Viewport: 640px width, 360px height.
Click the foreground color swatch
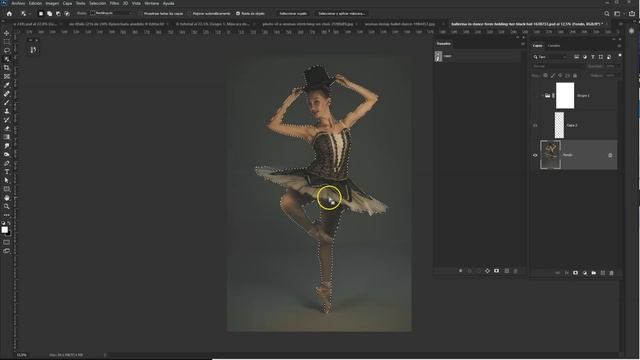pyautogui.click(x=4, y=230)
